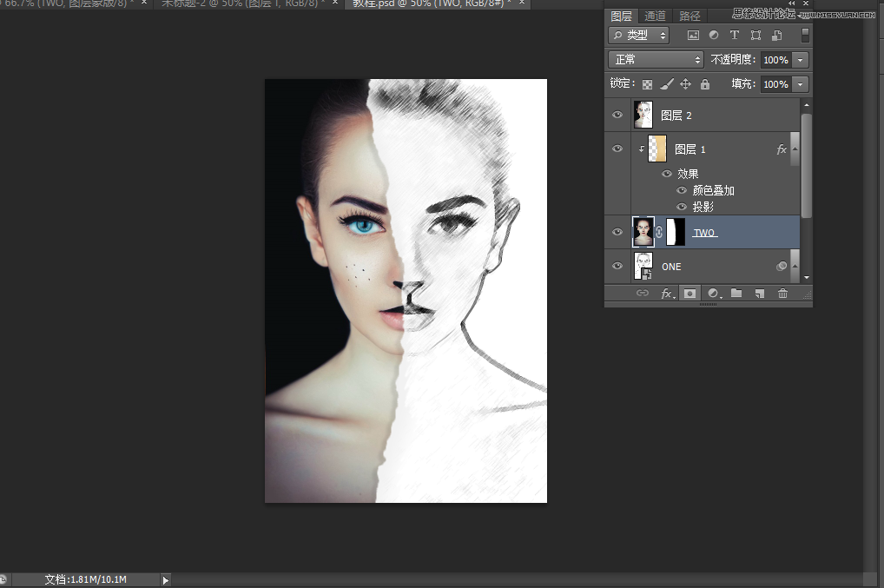
Task: Click the lock all padlock icon
Action: (x=704, y=84)
